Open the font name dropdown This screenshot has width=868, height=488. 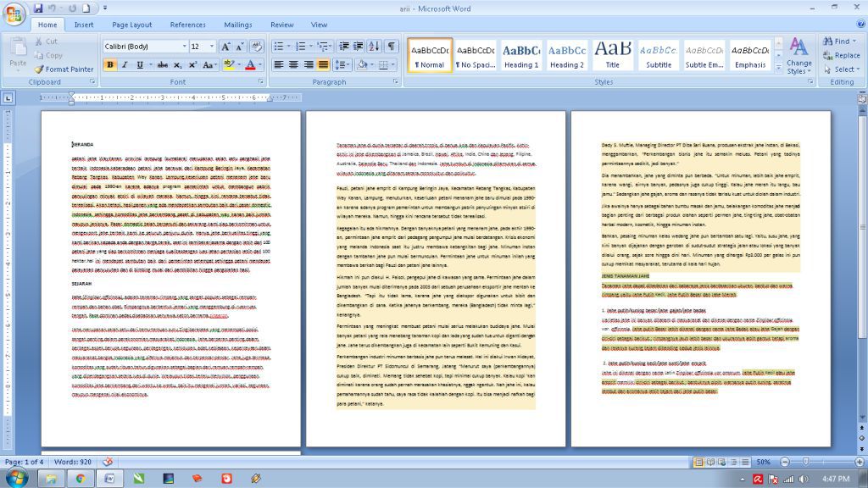(x=184, y=47)
